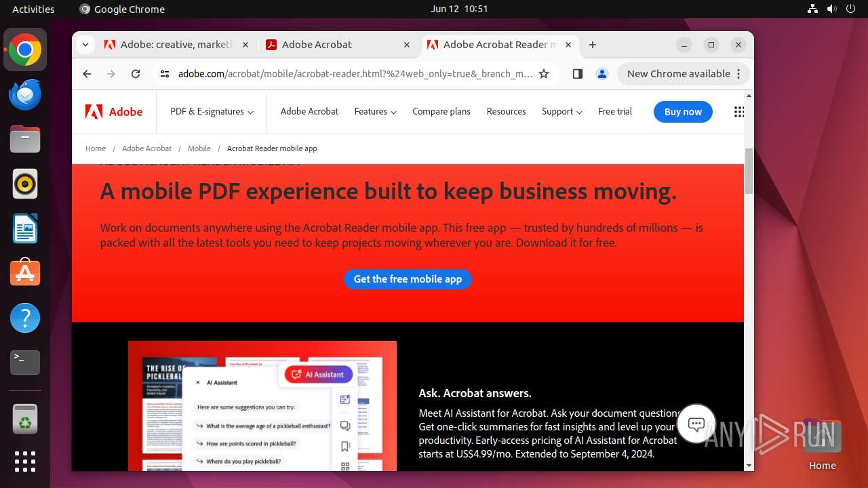Viewport: 868px width, 488px height.
Task: Expand PDF & E-signatures menu
Action: click(x=212, y=112)
